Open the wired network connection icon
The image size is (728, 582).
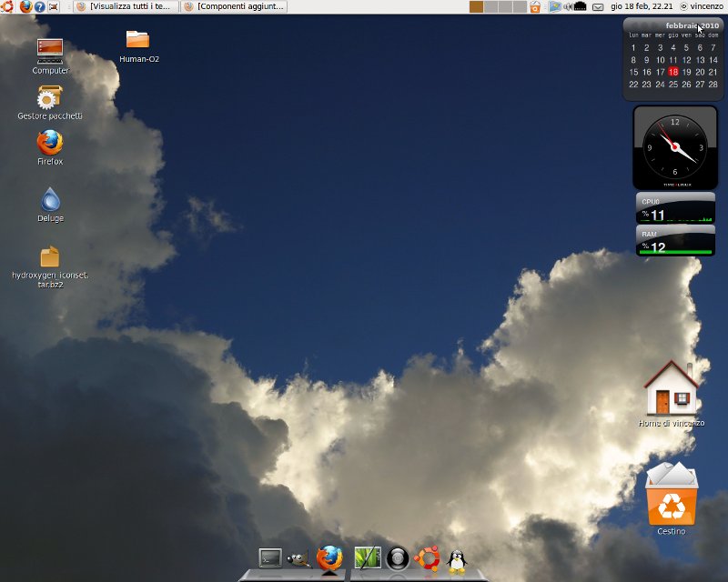click(x=581, y=6)
